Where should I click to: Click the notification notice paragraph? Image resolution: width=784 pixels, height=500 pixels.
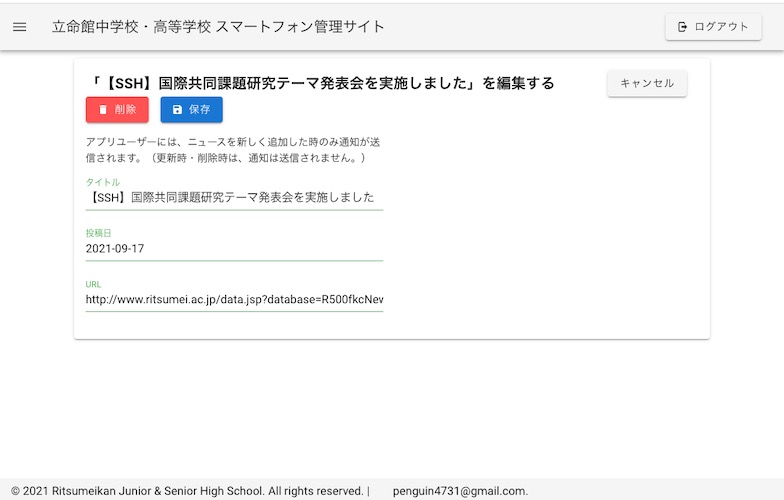pyautogui.click(x=232, y=150)
